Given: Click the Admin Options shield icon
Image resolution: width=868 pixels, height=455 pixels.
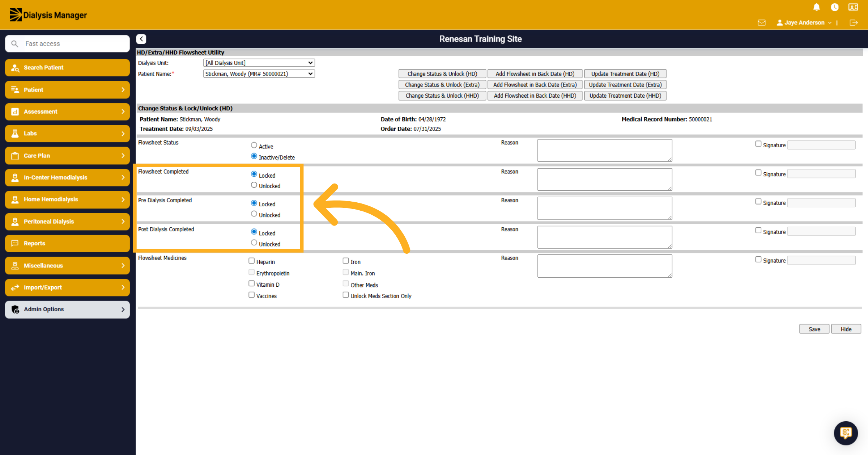Looking at the screenshot, I should (15, 309).
